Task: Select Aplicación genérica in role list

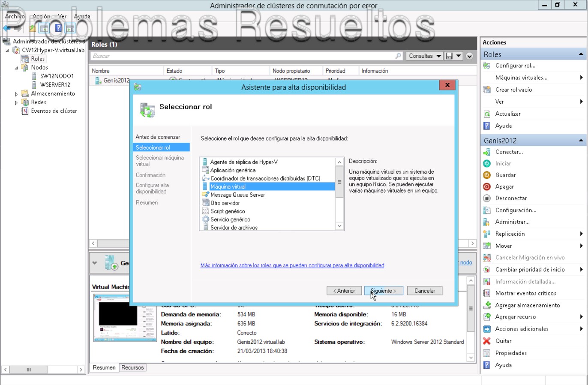Action: (x=233, y=170)
